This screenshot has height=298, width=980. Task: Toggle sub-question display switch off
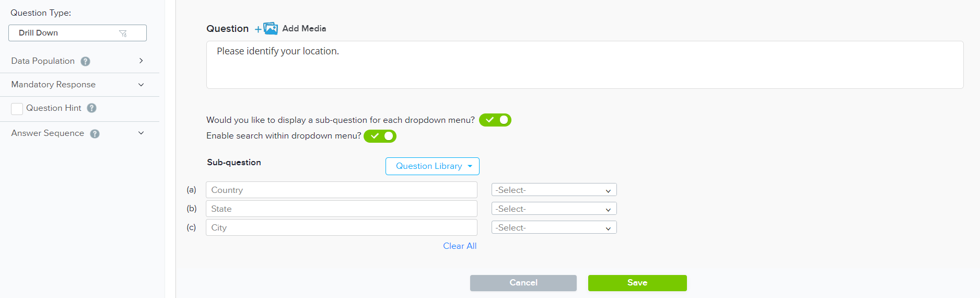tap(495, 120)
